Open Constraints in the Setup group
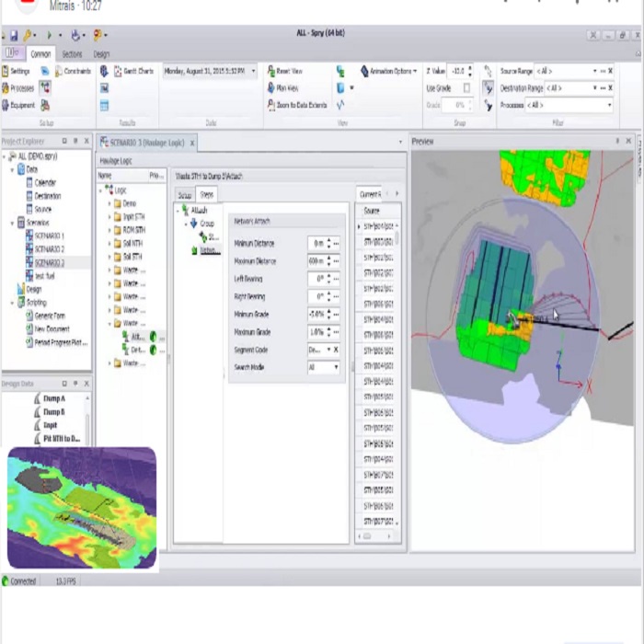This screenshot has height=644, width=644. pos(73,71)
